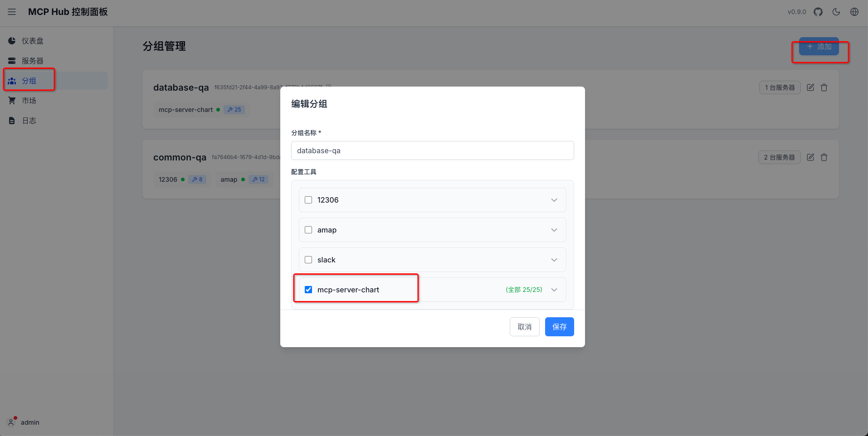Image resolution: width=868 pixels, height=436 pixels.
Task: Expand the slack tool list chevron
Action: pos(554,260)
